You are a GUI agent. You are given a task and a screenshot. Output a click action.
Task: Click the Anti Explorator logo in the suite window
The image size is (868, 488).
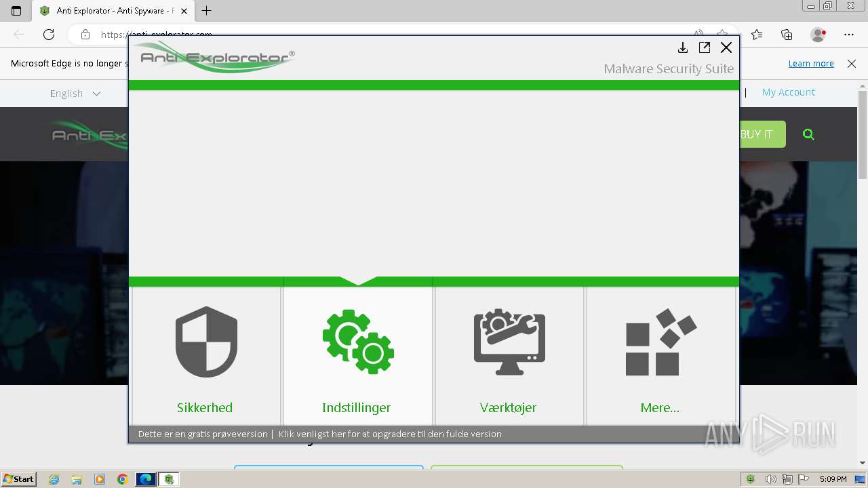214,57
